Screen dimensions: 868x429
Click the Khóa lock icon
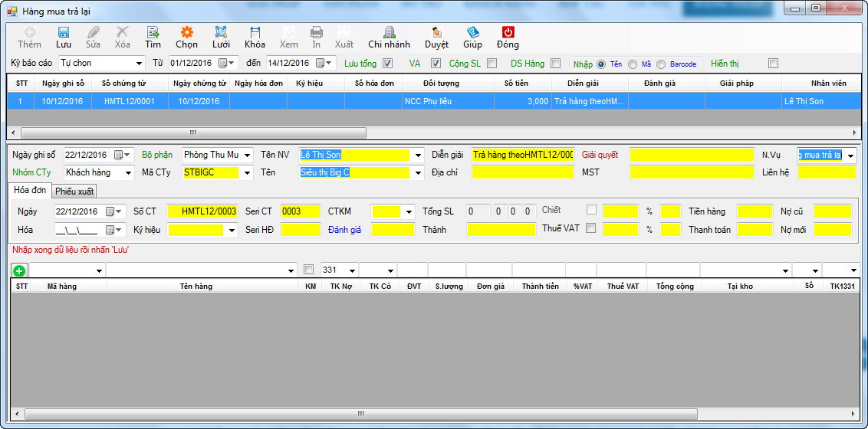[x=255, y=32]
